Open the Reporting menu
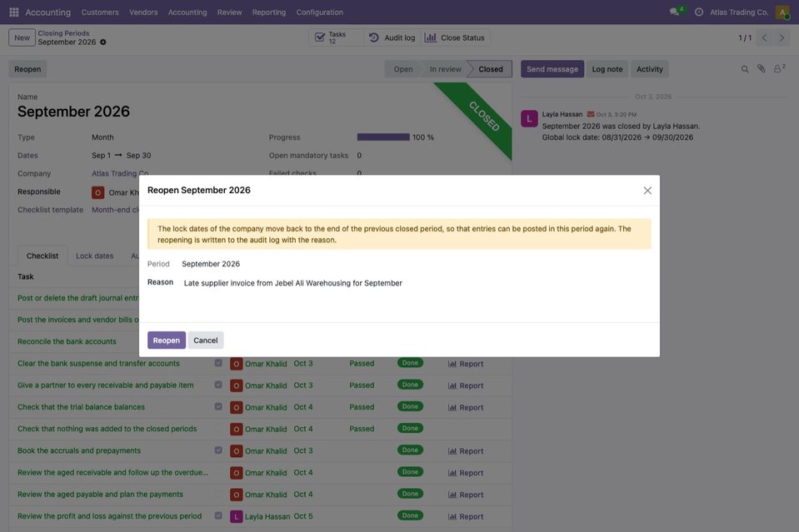This screenshot has width=799, height=532. coord(269,12)
